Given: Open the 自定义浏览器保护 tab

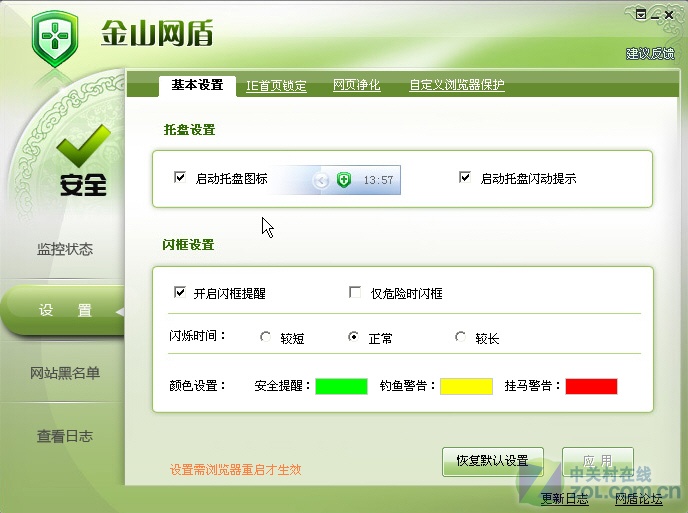Looking at the screenshot, I should tap(456, 84).
